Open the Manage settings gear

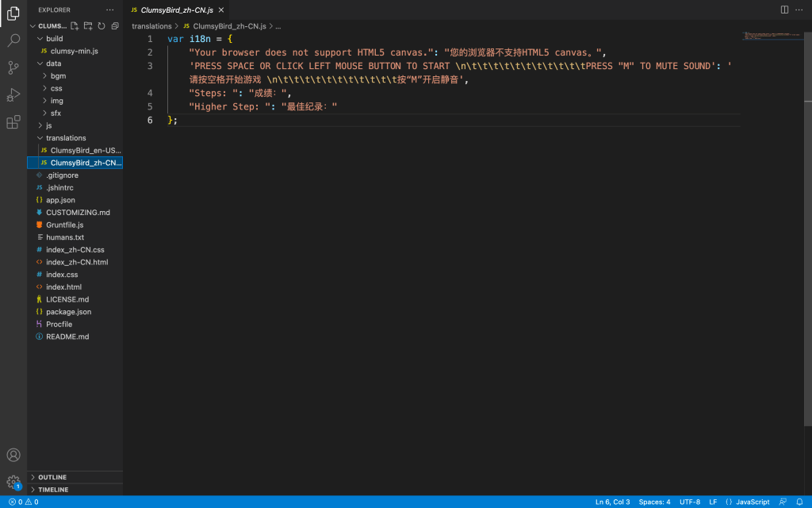coord(13,482)
